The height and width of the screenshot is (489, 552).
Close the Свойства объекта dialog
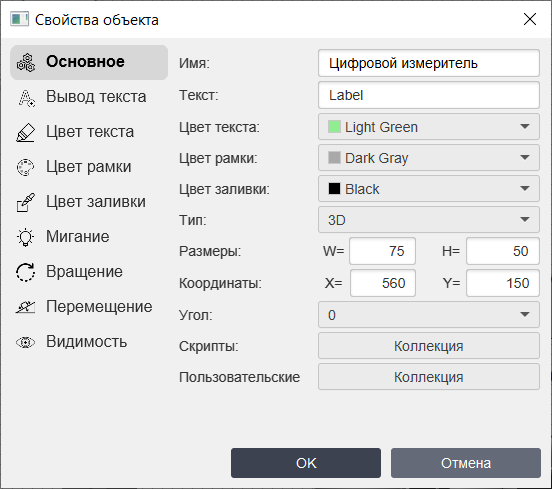tap(529, 19)
